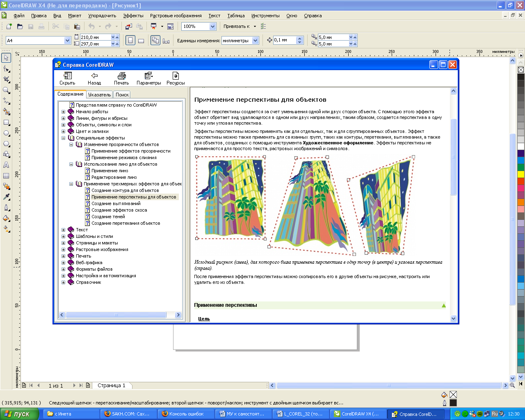
Task: Pick the orange swatch in palette
Action: coord(521,202)
